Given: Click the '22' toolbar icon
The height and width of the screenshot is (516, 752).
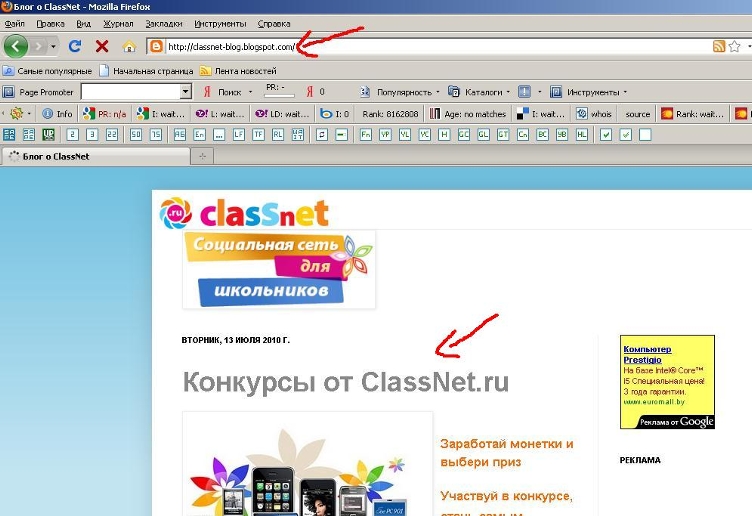Looking at the screenshot, I should tap(112, 135).
